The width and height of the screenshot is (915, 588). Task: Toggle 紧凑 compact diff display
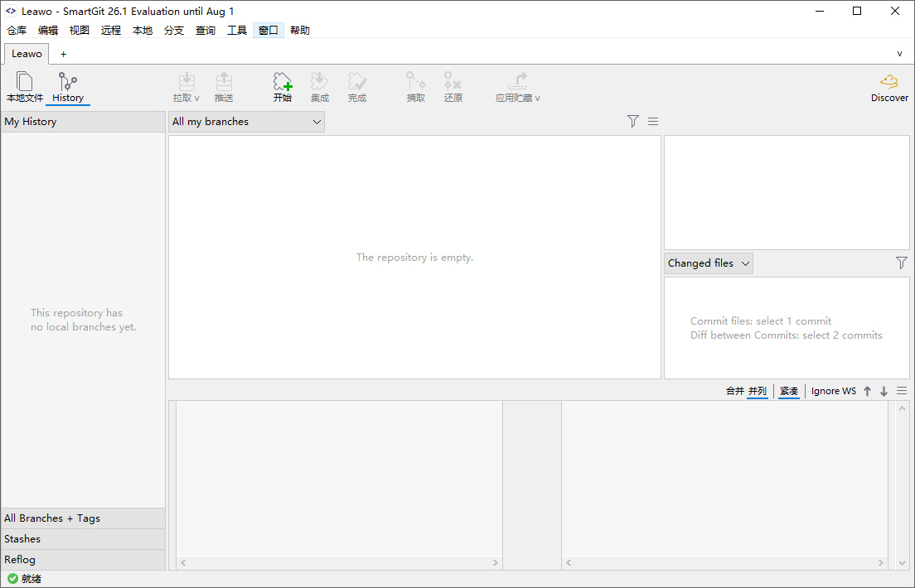[789, 391]
